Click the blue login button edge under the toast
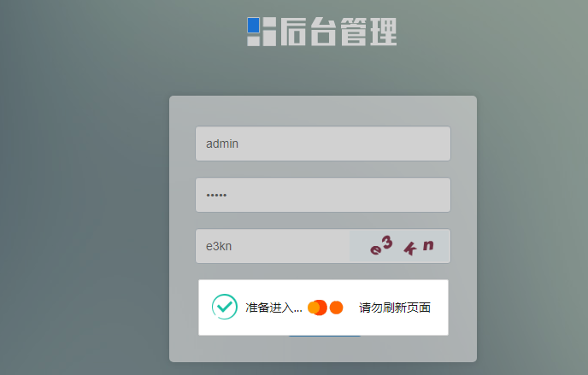588x375 pixels. [325, 336]
